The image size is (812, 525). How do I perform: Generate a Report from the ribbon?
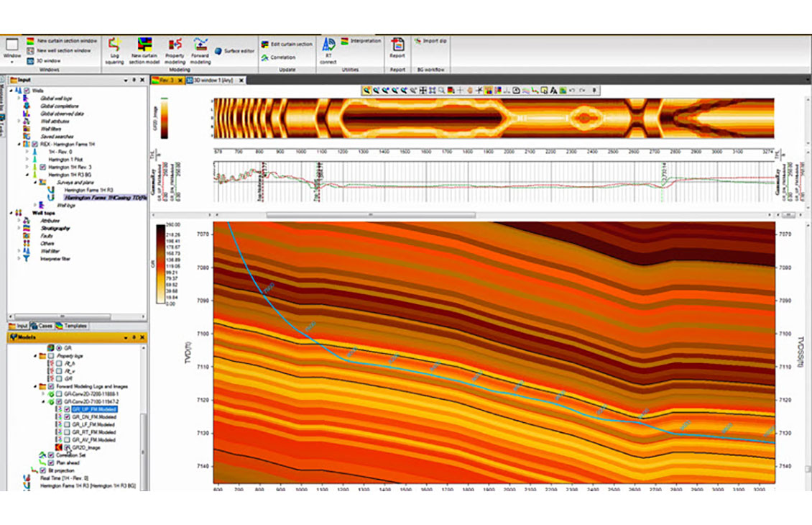(x=397, y=48)
